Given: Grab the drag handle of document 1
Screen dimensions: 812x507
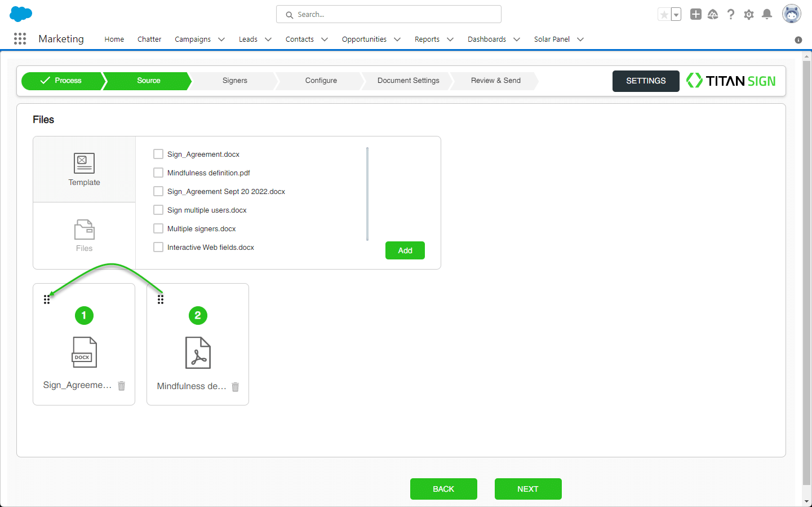Looking at the screenshot, I should click(47, 299).
